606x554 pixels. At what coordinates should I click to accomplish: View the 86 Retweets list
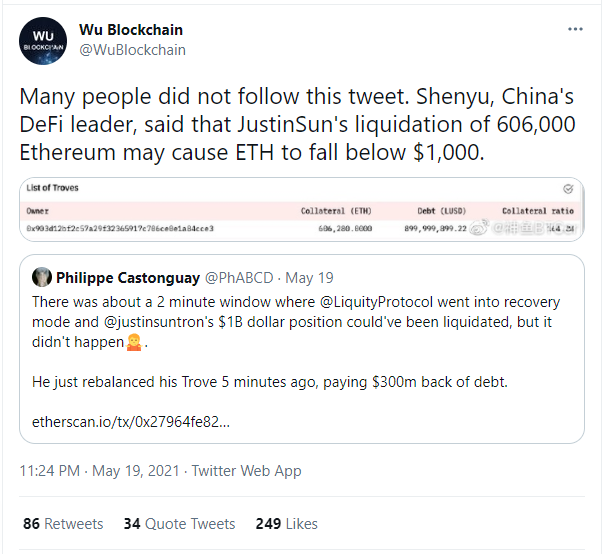click(x=62, y=524)
